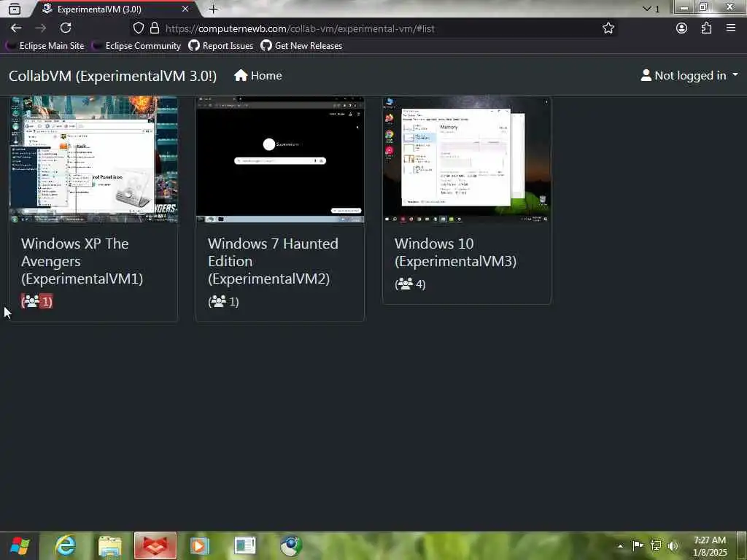
Task: Select the ExperimentalVM (3.0!) browser tab
Action: 115,9
